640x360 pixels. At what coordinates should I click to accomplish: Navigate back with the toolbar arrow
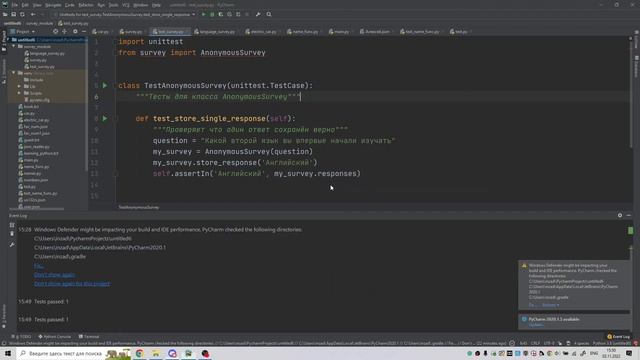tap(33, 14)
